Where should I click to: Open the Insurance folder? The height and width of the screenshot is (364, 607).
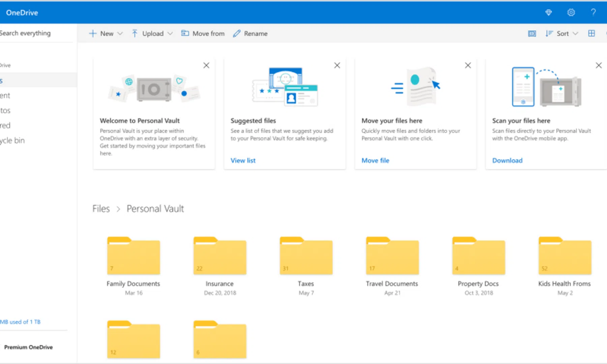(x=220, y=255)
